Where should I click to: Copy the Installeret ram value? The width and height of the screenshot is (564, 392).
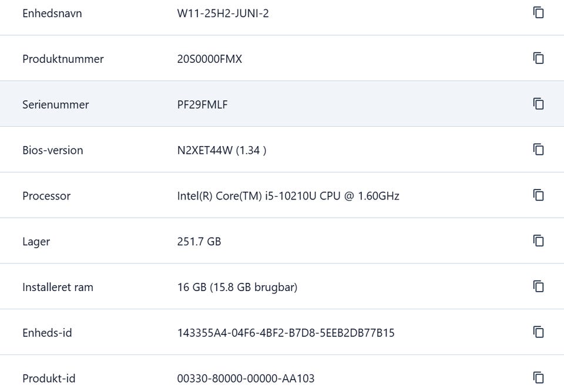click(538, 286)
